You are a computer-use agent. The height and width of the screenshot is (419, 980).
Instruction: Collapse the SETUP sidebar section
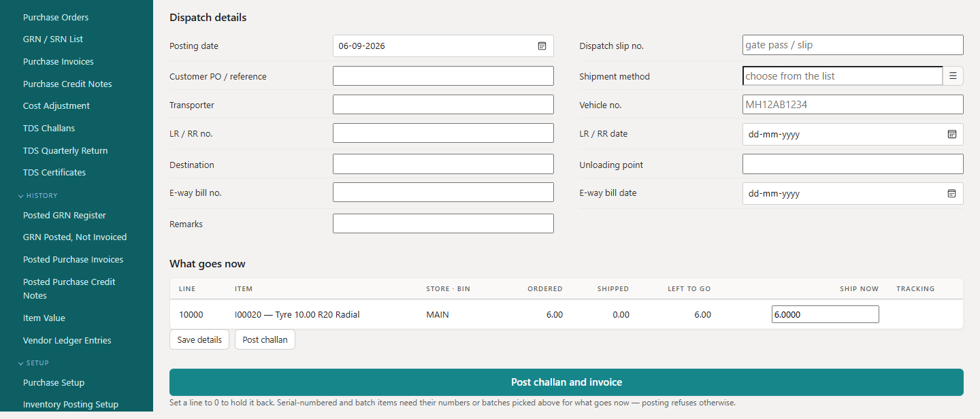click(x=33, y=363)
